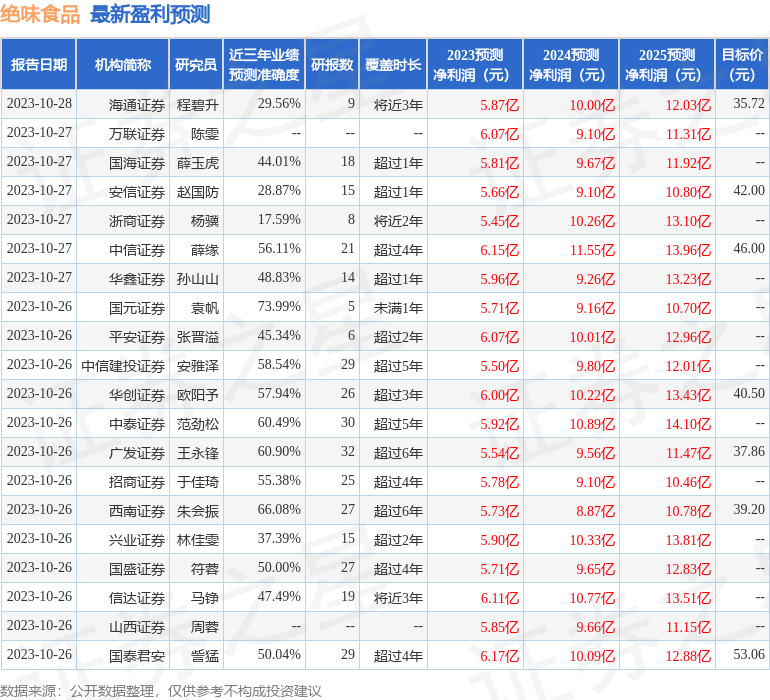The image size is (770, 700).
Task: Click target price 35.72
Action: point(749,103)
